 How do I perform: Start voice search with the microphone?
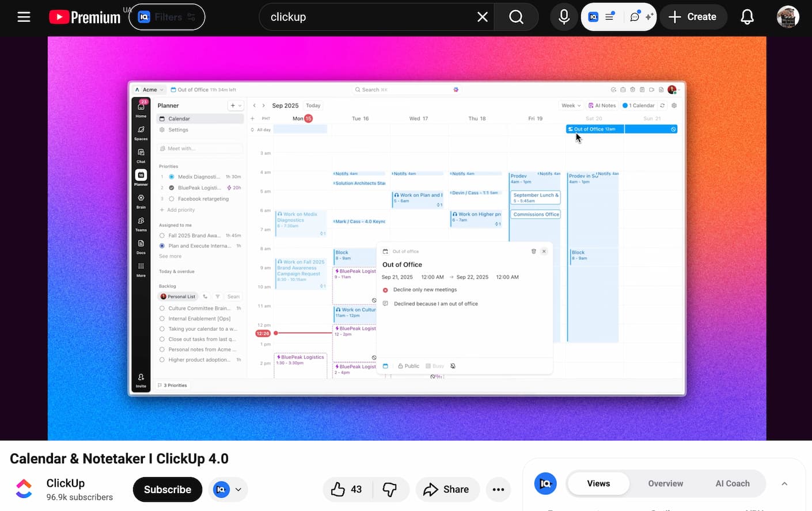click(x=564, y=17)
